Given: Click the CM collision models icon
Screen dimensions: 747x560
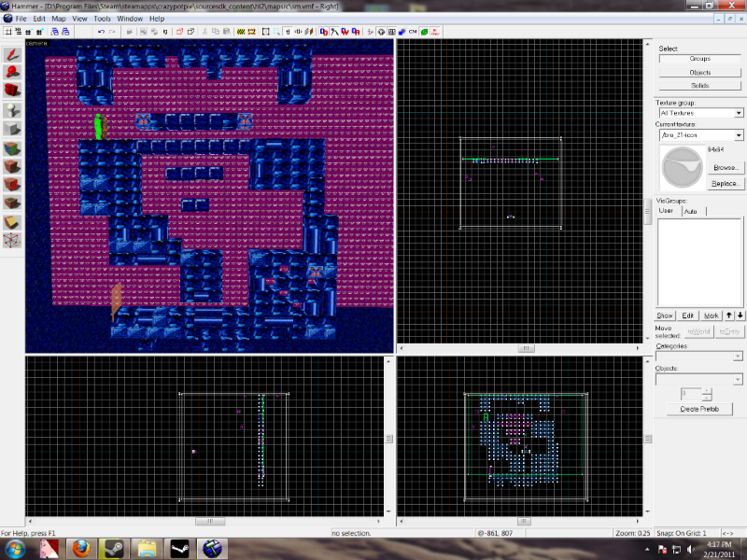Looking at the screenshot, I should (x=413, y=32).
